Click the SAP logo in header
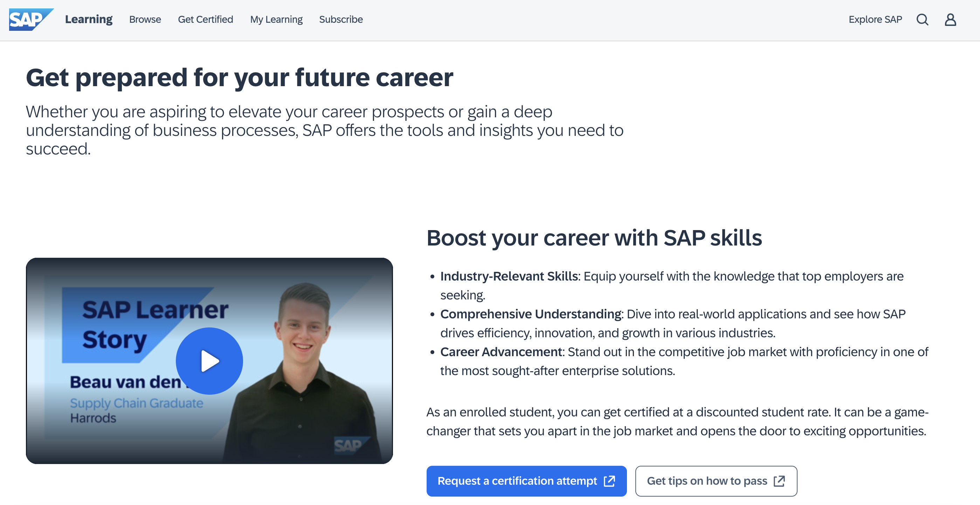Image resolution: width=980 pixels, height=505 pixels. click(31, 19)
